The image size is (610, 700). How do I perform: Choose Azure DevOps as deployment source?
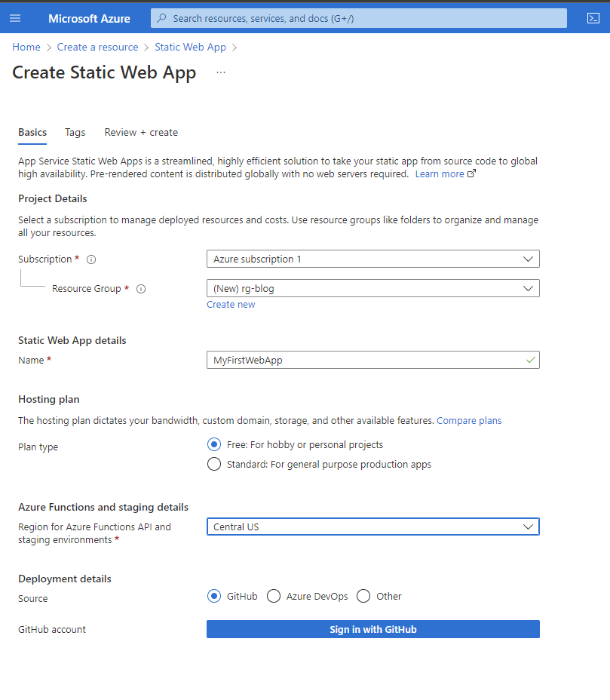click(274, 597)
